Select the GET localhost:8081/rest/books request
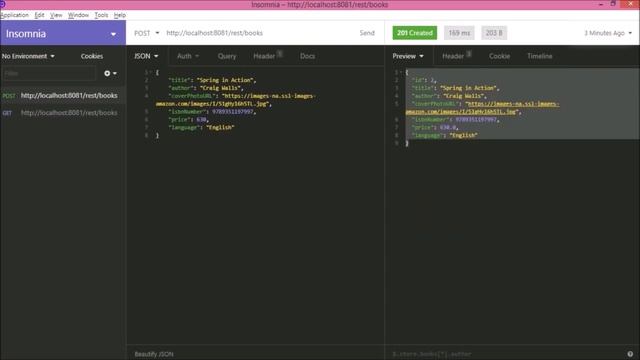The width and height of the screenshot is (640, 360). point(63,113)
